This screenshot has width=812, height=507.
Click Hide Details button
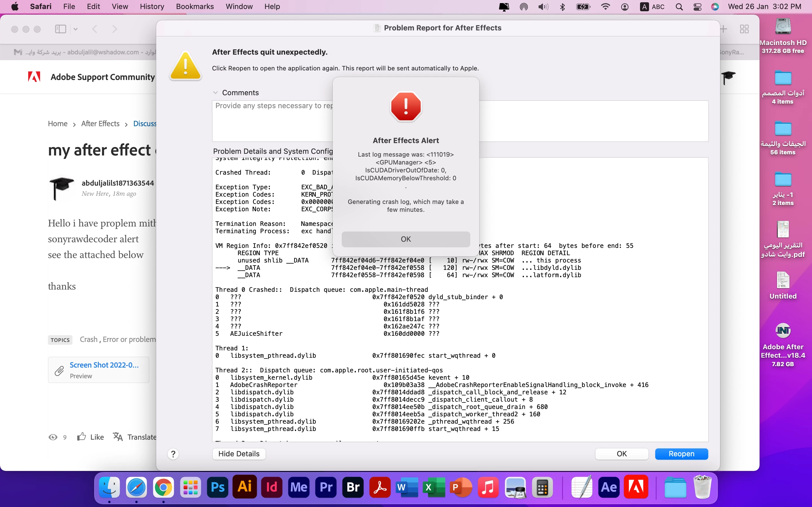coord(239,454)
